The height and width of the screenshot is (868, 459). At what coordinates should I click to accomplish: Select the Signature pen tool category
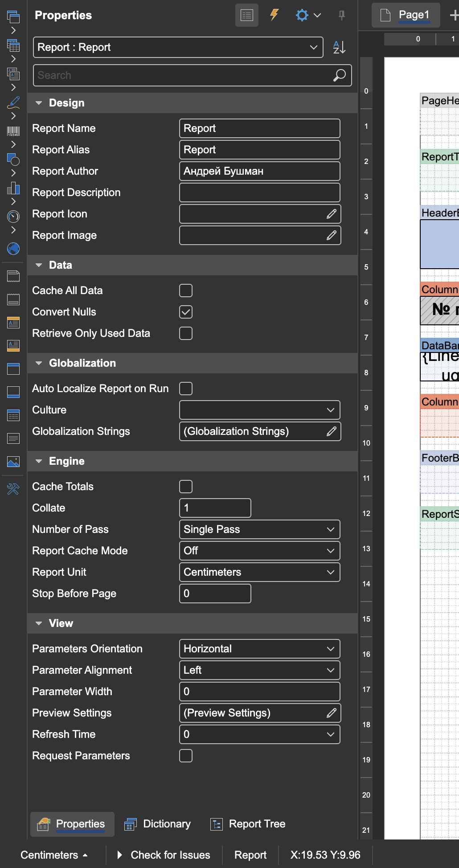point(13,102)
